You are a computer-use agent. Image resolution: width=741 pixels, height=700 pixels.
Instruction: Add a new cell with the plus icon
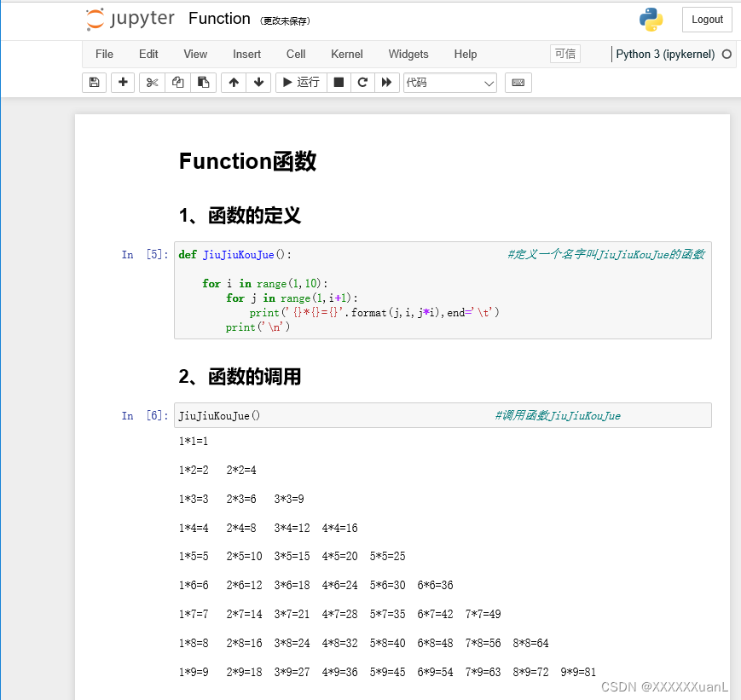coord(122,82)
